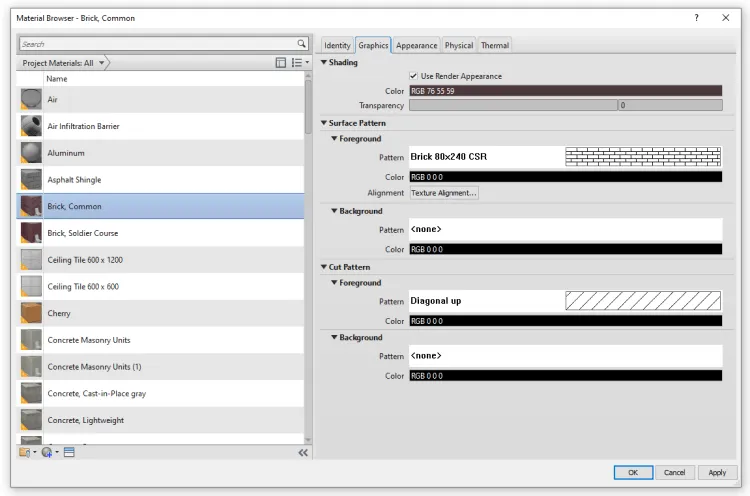Click the Shading color RGB 76 55 59 swatch
750x496 pixels.
point(565,91)
